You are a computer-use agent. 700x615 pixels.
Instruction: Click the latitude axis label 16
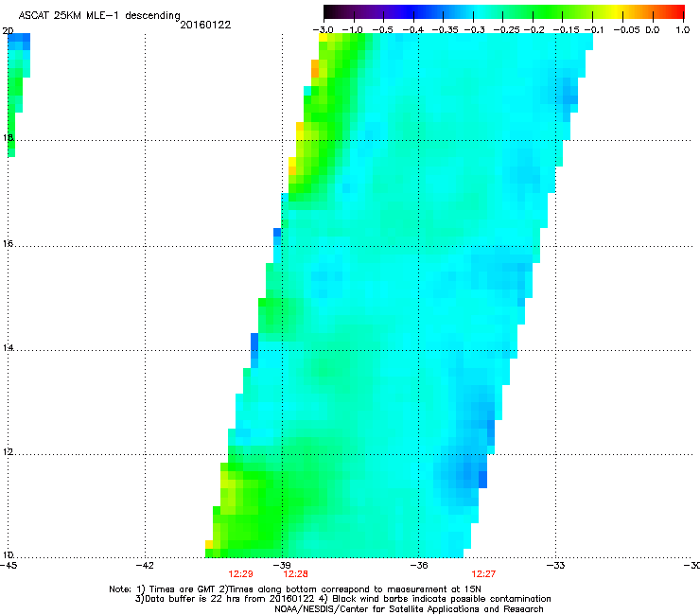(x=8, y=244)
